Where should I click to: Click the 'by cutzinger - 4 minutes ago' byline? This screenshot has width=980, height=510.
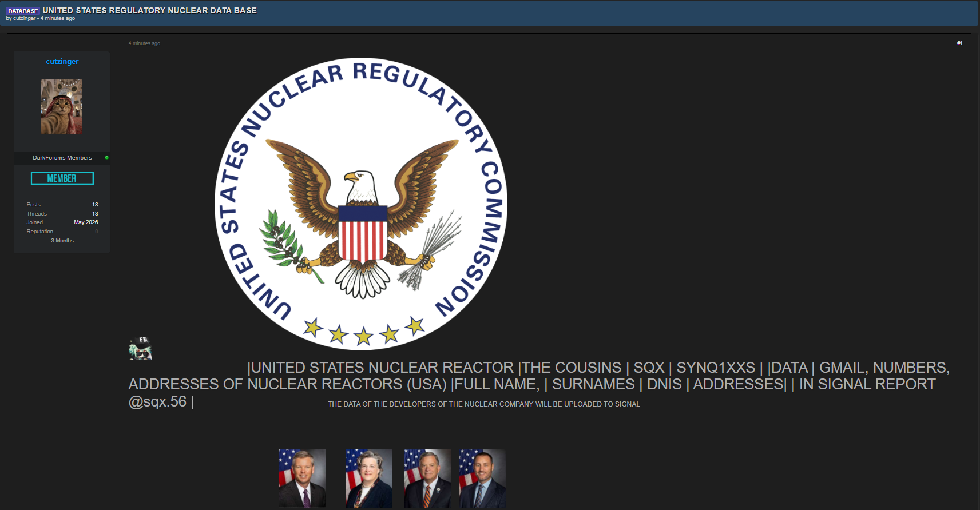41,18
